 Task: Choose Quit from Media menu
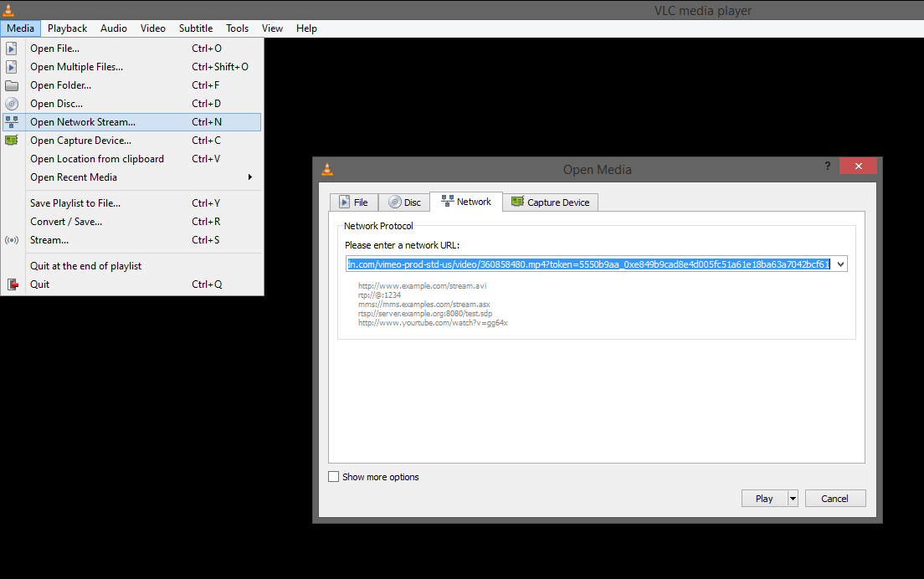[x=132, y=284]
